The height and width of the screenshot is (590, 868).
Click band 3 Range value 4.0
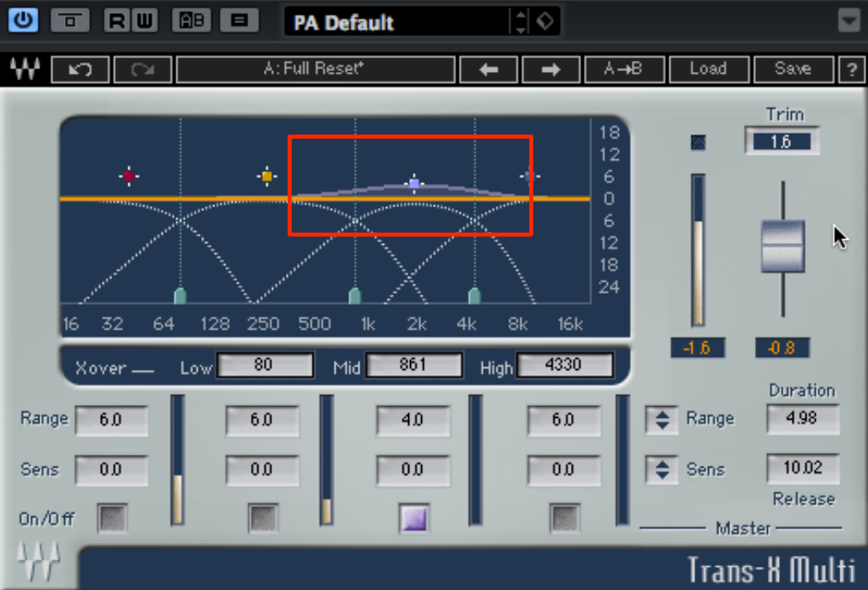point(413,420)
